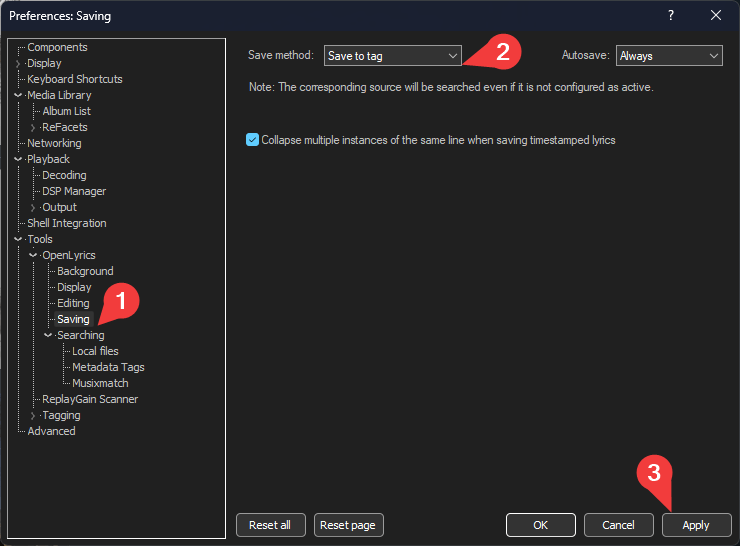This screenshot has width=740, height=546.
Task: Expand the Display tree node
Action: pyautogui.click(x=18, y=63)
